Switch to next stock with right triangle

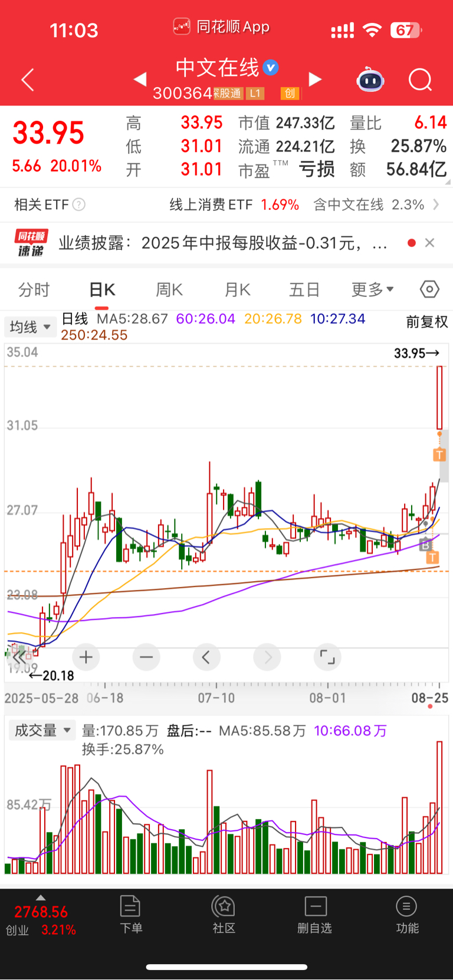(x=316, y=79)
